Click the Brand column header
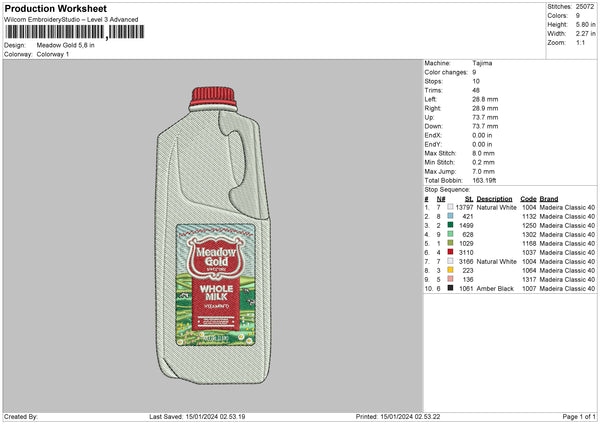The width and height of the screenshot is (600, 424). tap(549, 199)
